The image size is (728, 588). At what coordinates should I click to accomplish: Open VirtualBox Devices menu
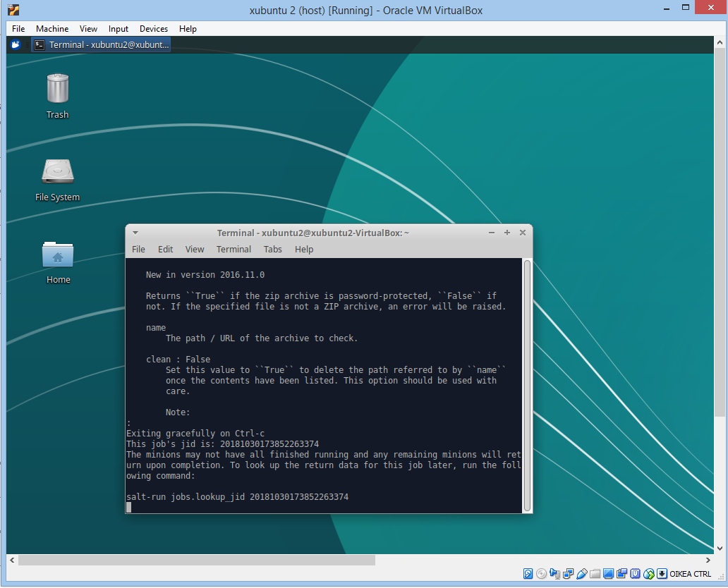[x=154, y=29]
